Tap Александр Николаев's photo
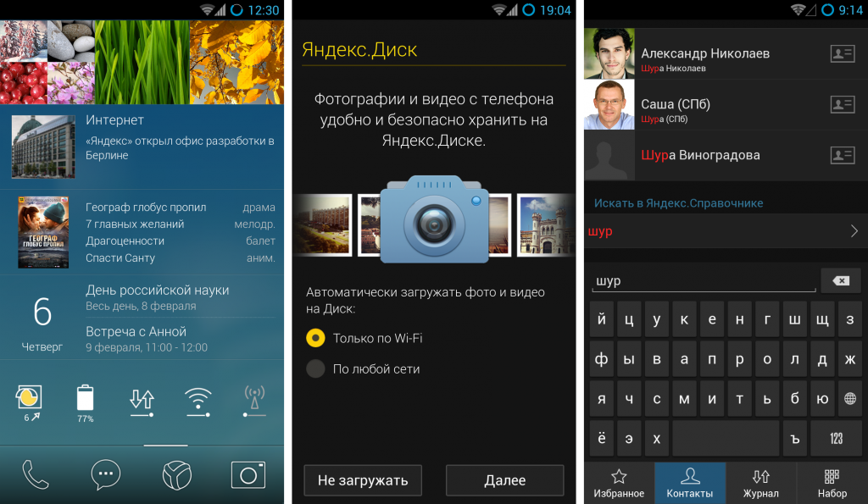 click(609, 53)
